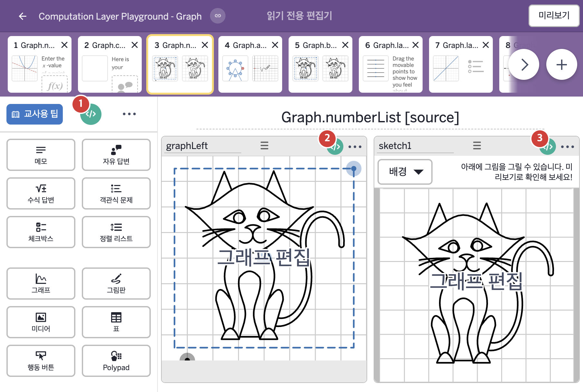
Task: Open the graphLeft computation layer code icon
Action: point(335,147)
